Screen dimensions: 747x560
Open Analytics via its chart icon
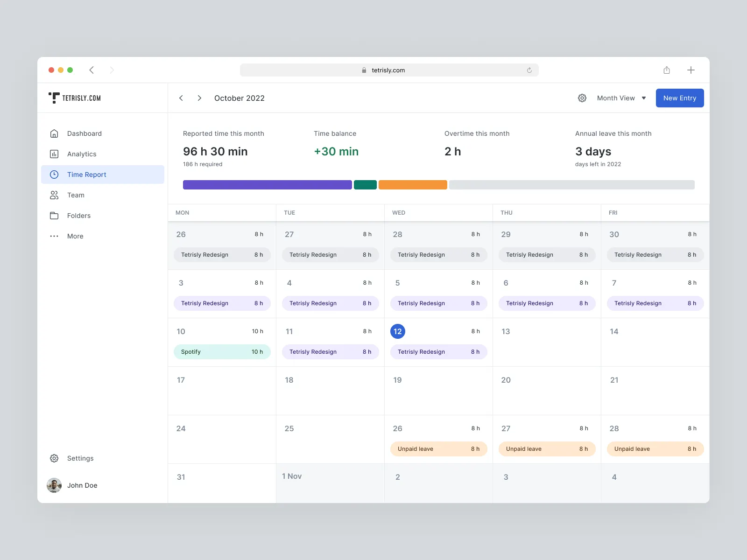(x=54, y=154)
